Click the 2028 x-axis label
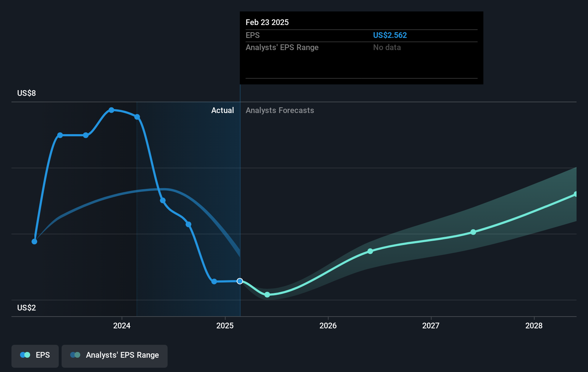588x372 pixels. [x=534, y=325]
